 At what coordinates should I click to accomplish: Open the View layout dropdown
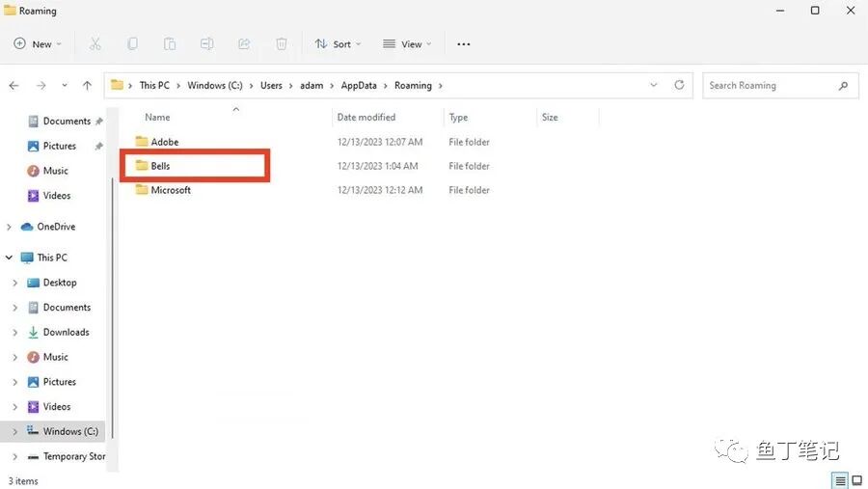tap(407, 43)
